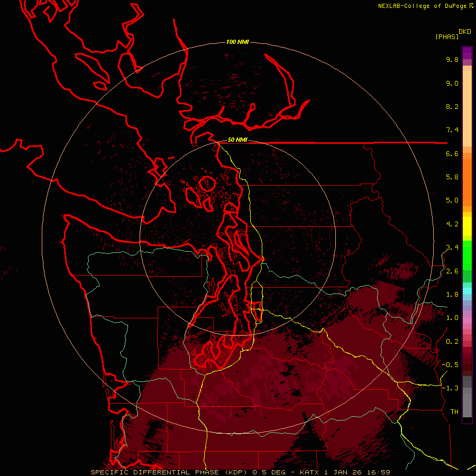Click the 1.0 scale value
The height and width of the screenshot is (476, 476).
[452, 318]
